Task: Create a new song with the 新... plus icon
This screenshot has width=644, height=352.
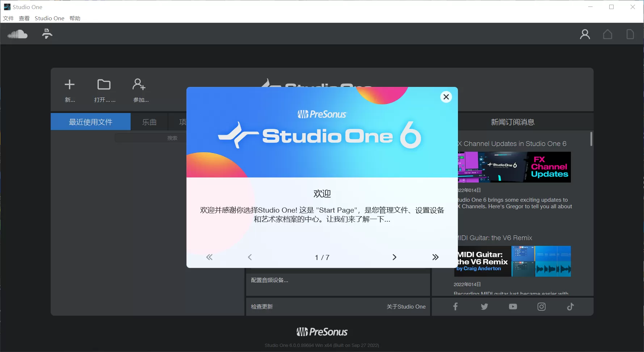Action: (70, 84)
